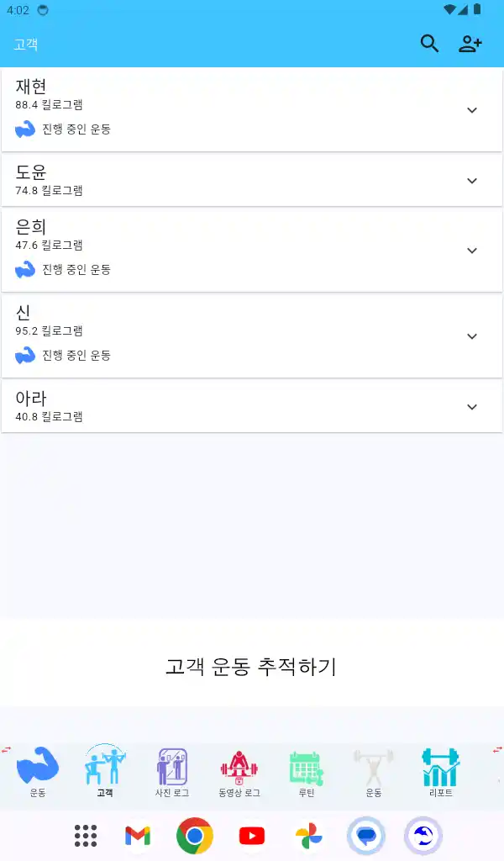The height and width of the screenshot is (861, 504).
Task: Open the search function in the top bar
Action: [429, 44]
